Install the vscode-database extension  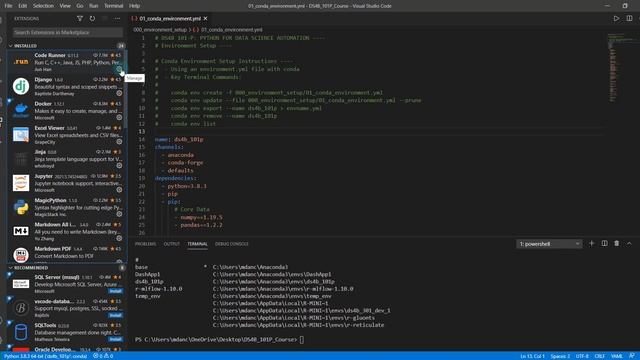click(x=115, y=315)
